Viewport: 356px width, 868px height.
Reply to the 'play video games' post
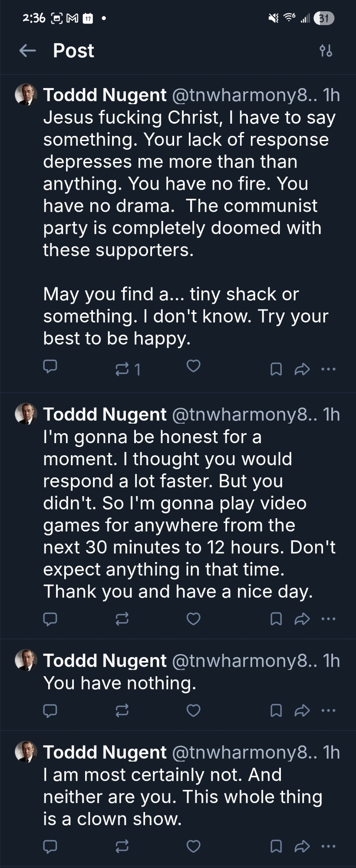click(x=50, y=619)
